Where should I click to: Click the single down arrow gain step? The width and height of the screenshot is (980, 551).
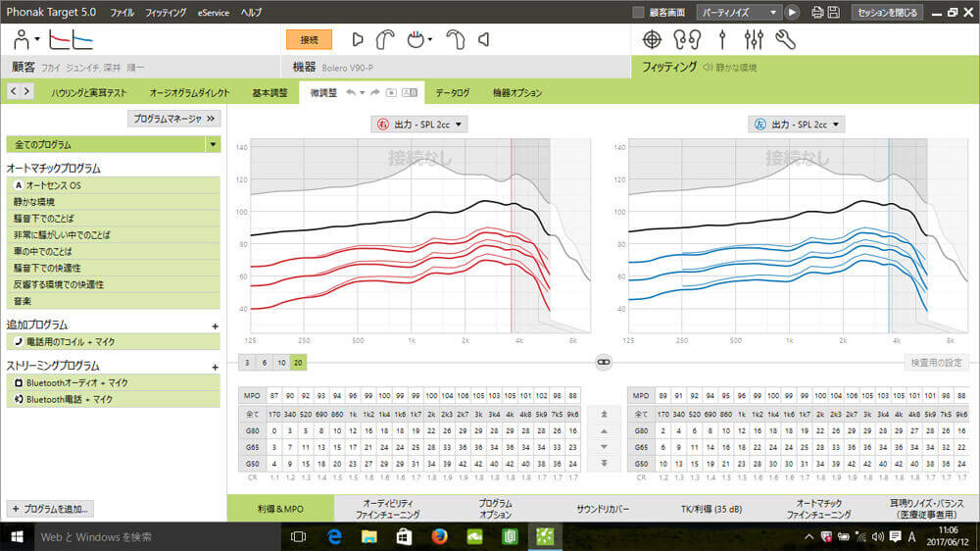(604, 447)
